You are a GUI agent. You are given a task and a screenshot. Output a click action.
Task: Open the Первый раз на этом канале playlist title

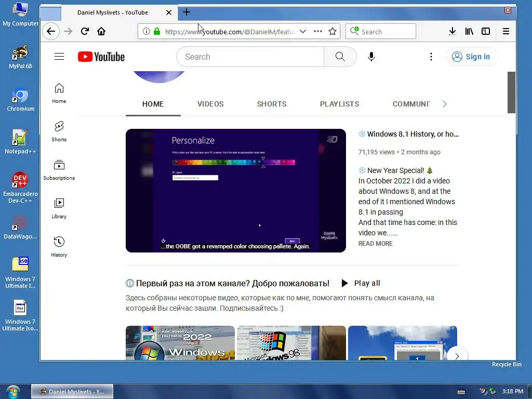coord(233,283)
